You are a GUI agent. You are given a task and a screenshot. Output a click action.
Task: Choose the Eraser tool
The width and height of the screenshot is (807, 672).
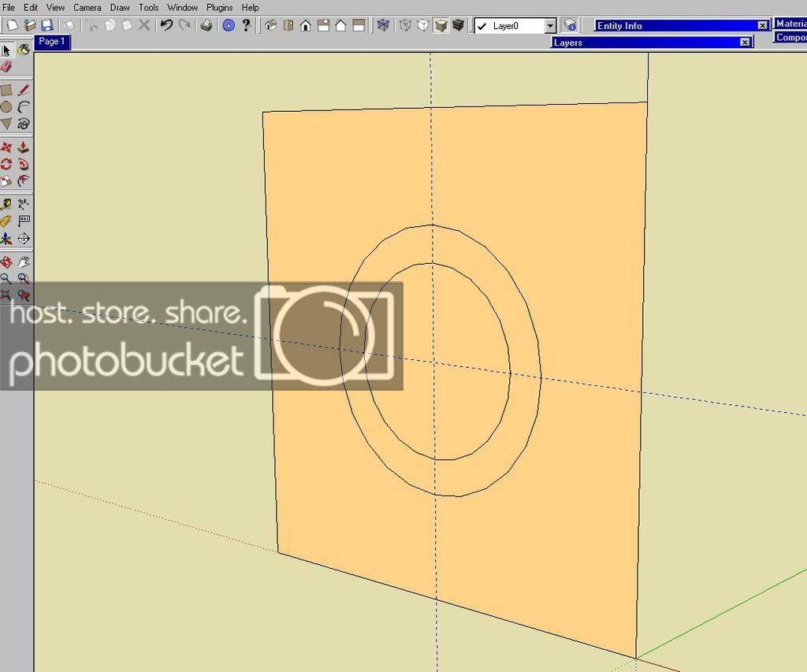[6, 66]
